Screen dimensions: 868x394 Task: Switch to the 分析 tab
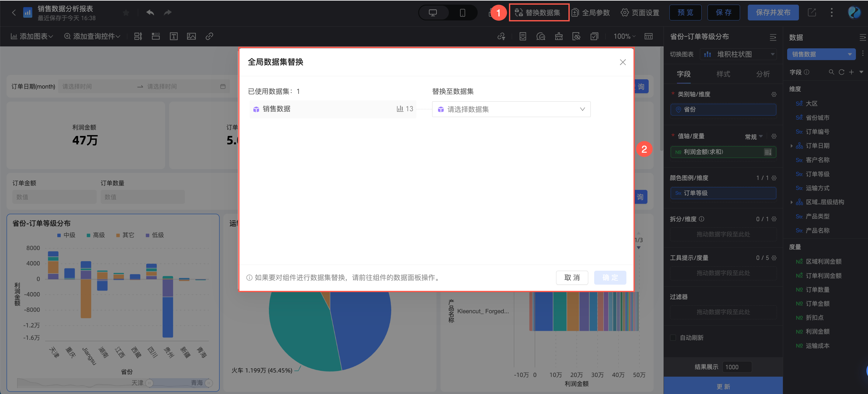[763, 74]
